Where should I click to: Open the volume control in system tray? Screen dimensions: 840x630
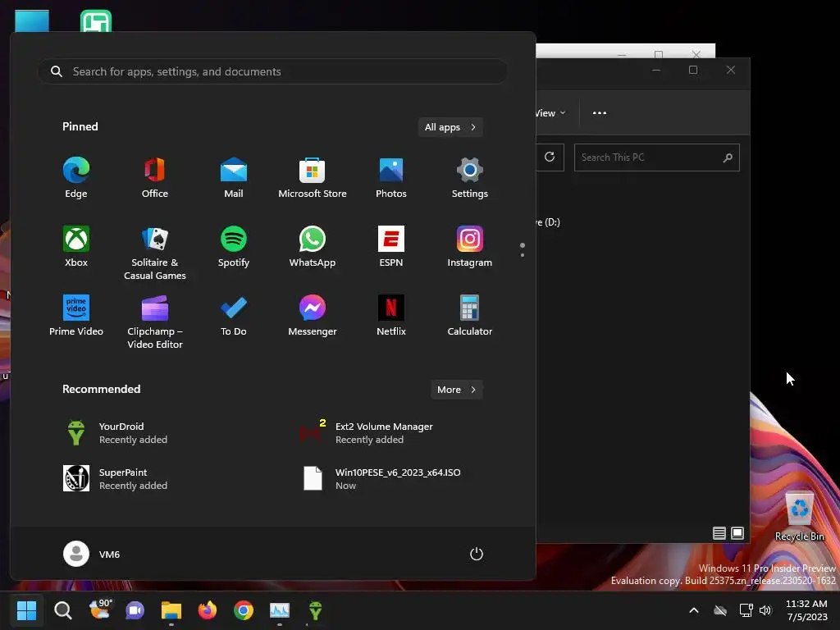pyautogui.click(x=766, y=610)
